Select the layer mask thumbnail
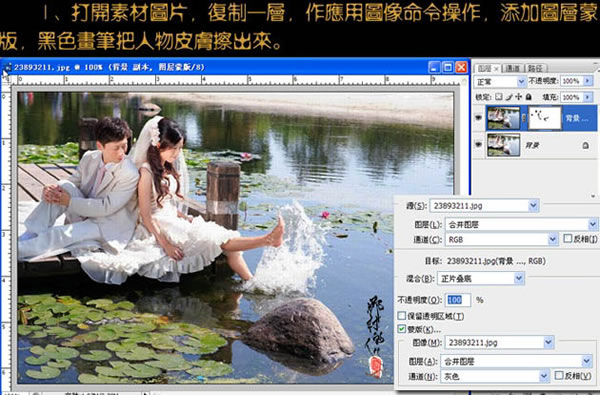600x395 pixels. [544, 118]
